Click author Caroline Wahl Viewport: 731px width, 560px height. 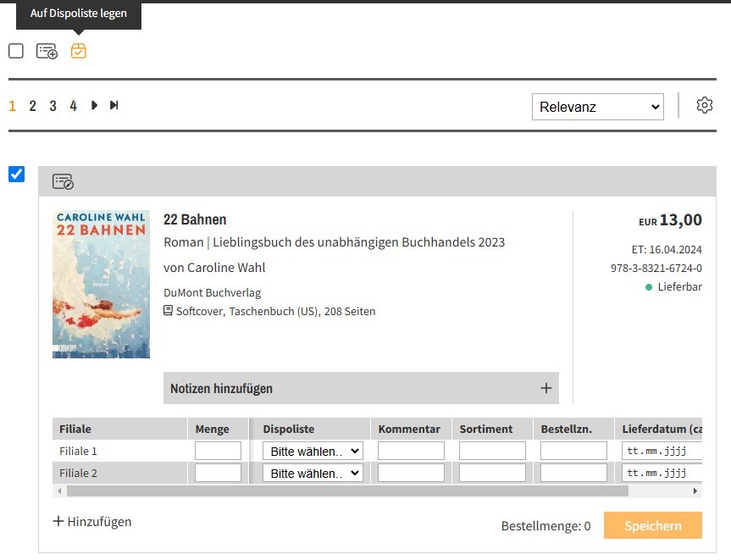[226, 268]
